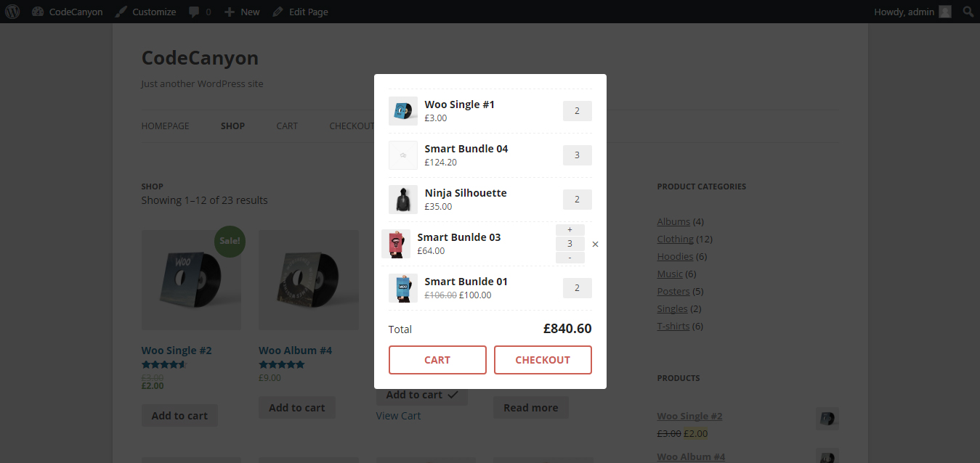The image size is (980, 463).
Task: Open the Smart Bunlde 01 product image
Action: tap(402, 288)
